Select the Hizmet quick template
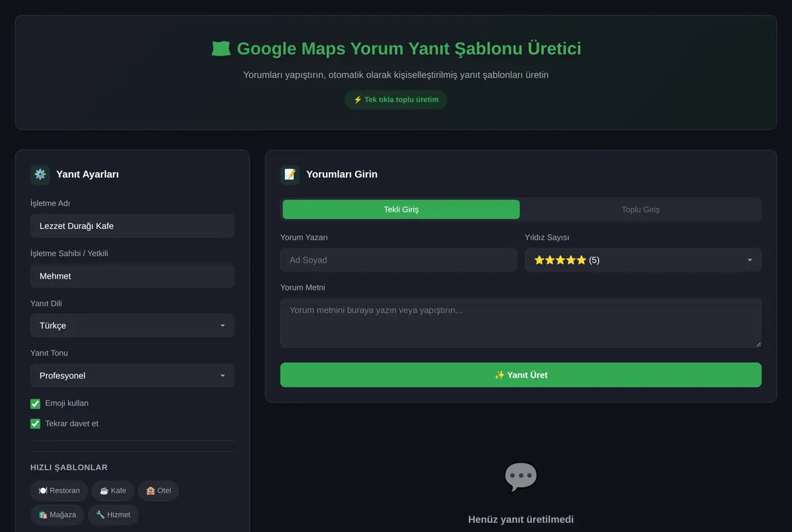 [x=114, y=515]
